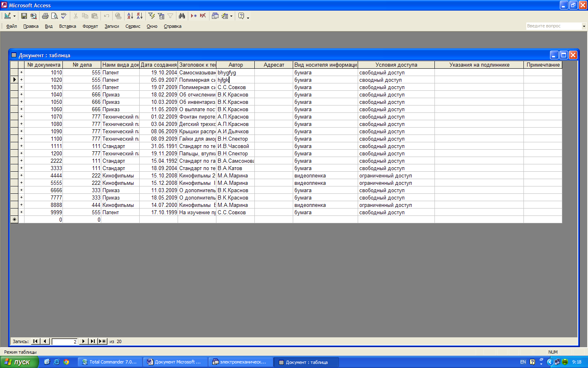
Task: Expand subdatasheet for record 2222
Action: (21, 161)
